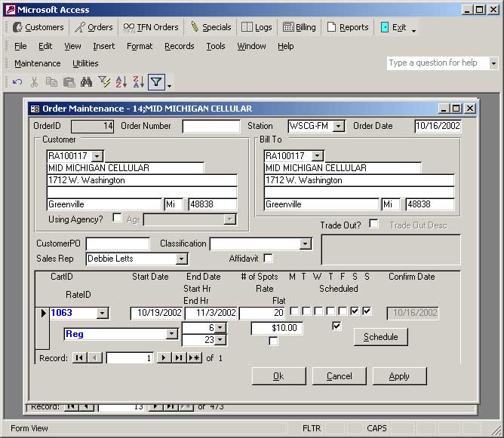Expand the Classification dropdown
This screenshot has width=504, height=438.
(305, 244)
